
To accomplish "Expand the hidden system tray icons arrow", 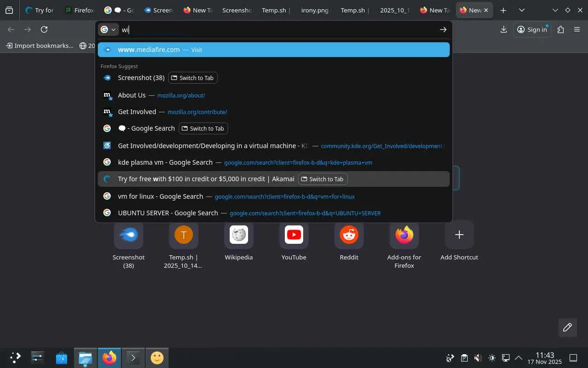I will pyautogui.click(x=519, y=358).
